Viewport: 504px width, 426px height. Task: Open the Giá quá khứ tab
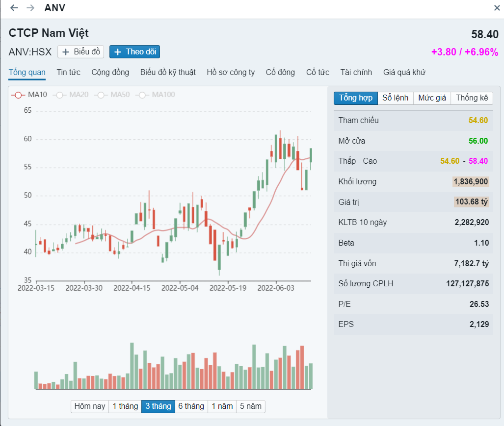404,72
